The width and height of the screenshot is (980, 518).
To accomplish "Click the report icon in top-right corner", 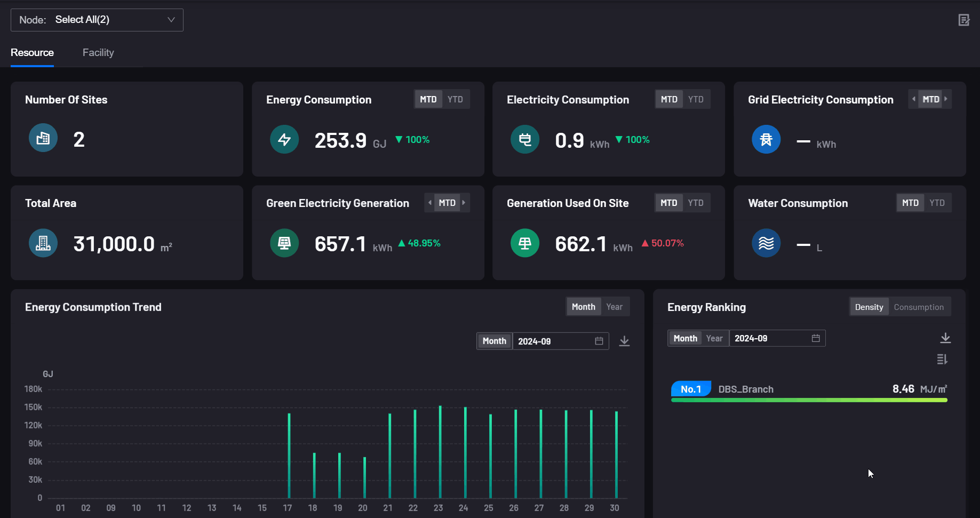I will 963,20.
